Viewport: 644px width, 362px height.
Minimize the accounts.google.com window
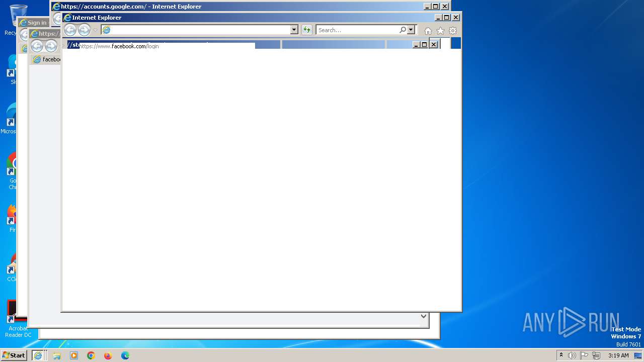pos(427,7)
